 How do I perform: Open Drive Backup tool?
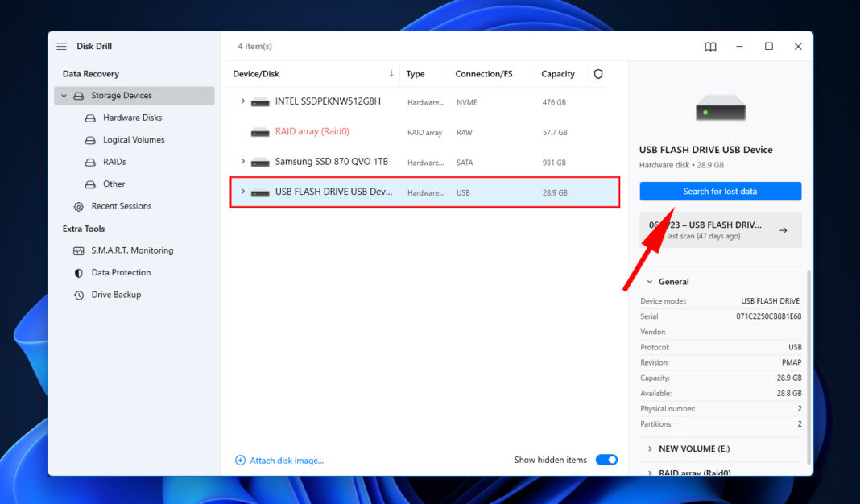point(116,295)
